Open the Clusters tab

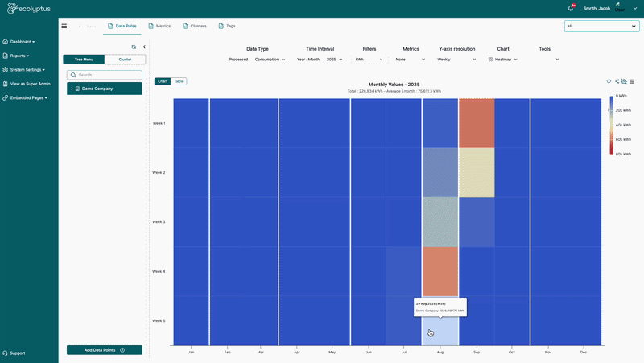point(195,26)
